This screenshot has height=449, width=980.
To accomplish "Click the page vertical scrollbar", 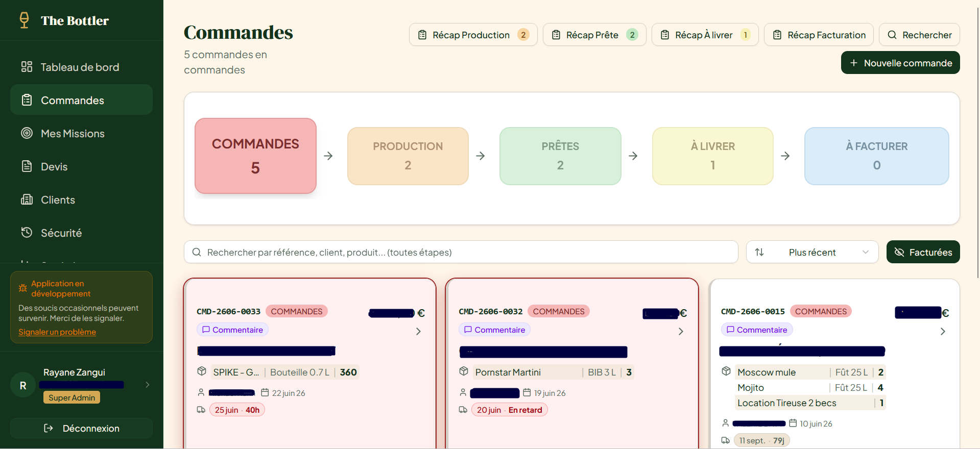I will tap(978, 143).
